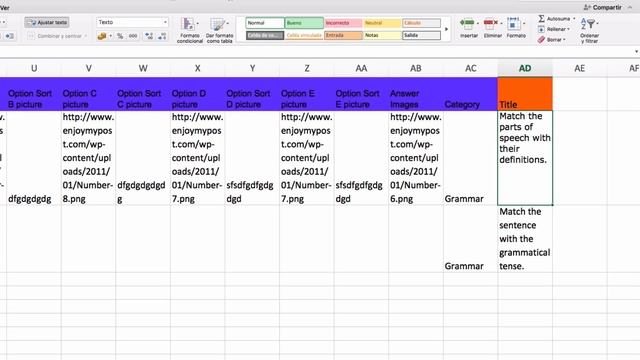The image size is (640, 360).
Task: Click the Formato cells icon
Action: (x=513, y=24)
